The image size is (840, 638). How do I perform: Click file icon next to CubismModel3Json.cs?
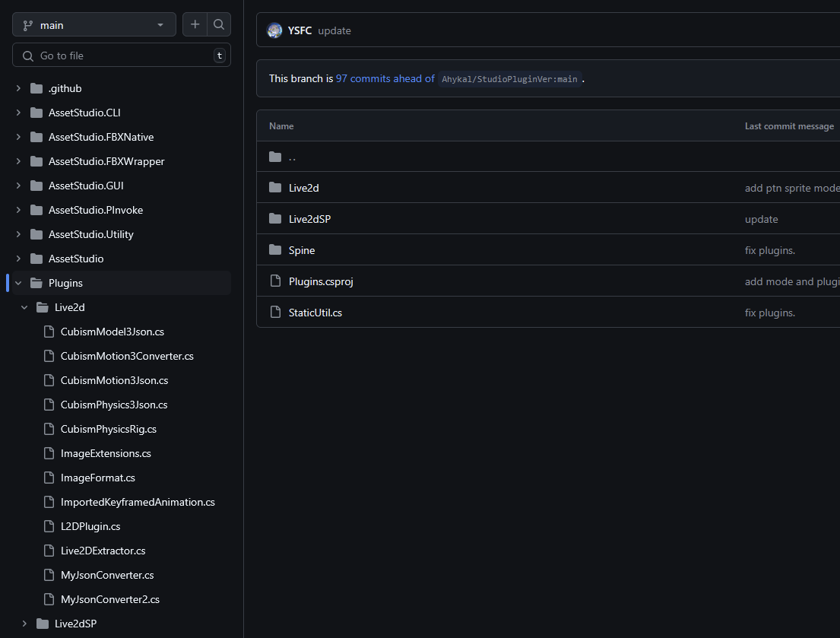click(x=49, y=332)
